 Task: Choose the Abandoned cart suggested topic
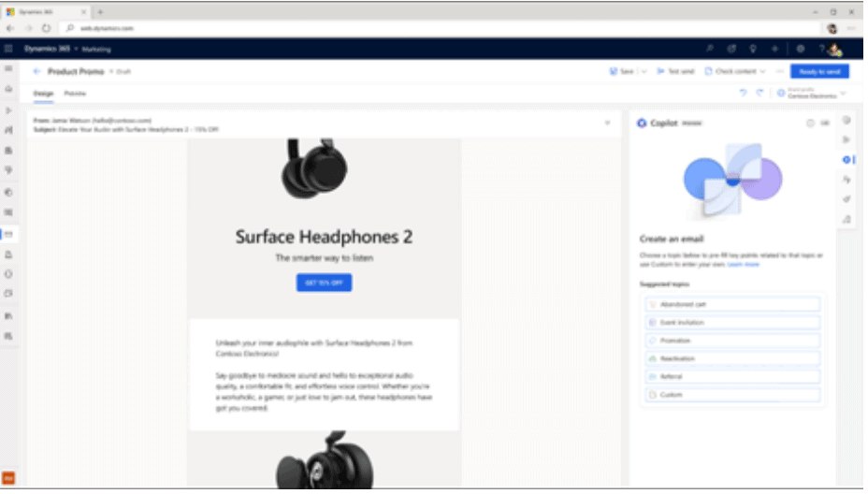pos(731,304)
